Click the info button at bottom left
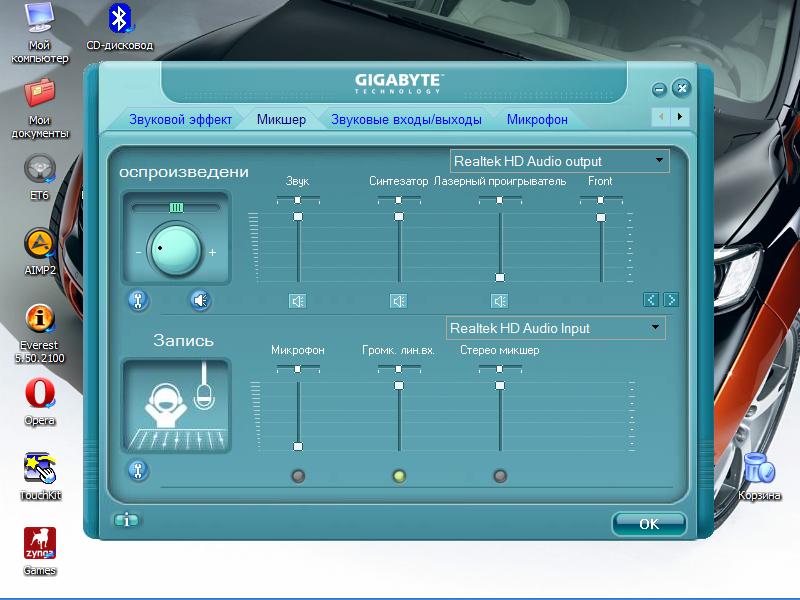Image resolution: width=800 pixels, height=600 pixels. tap(126, 520)
